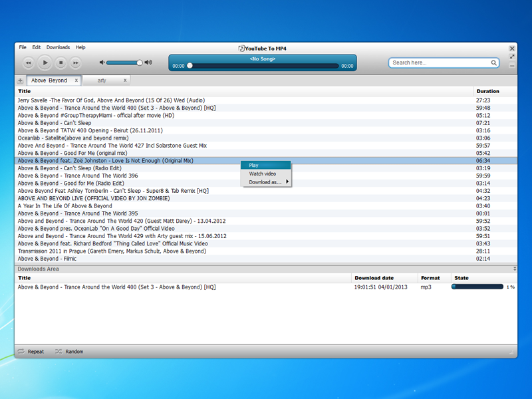
Task: Click the loud volume speaker icon
Action: tap(148, 63)
